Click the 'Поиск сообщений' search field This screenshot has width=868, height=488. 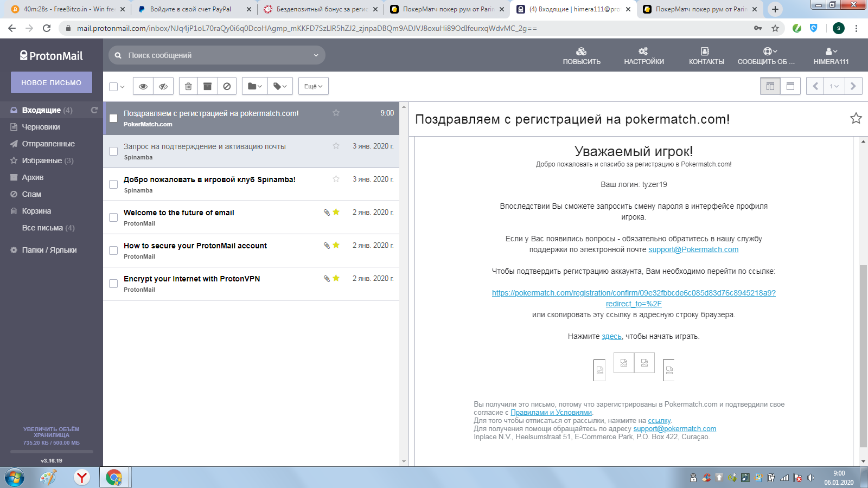(217, 55)
